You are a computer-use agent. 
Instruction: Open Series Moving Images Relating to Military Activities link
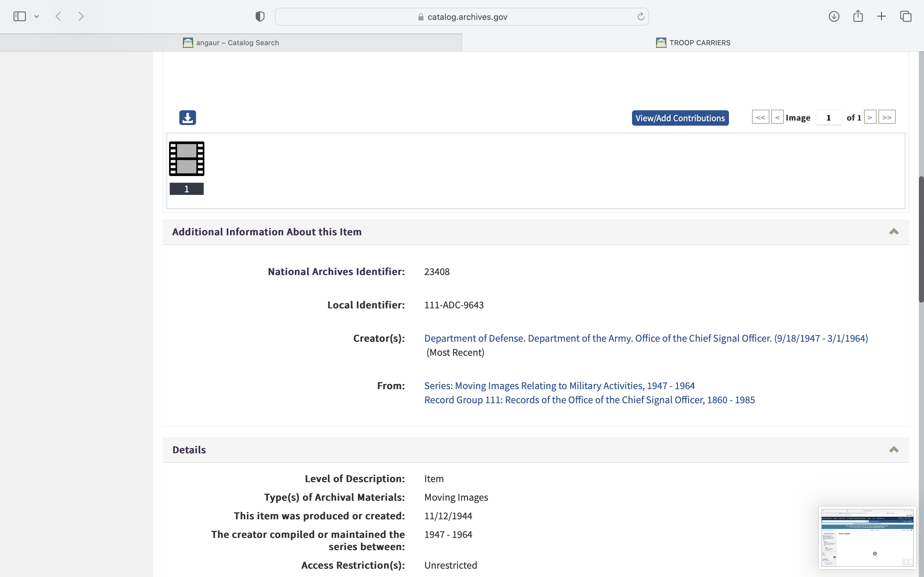point(559,385)
